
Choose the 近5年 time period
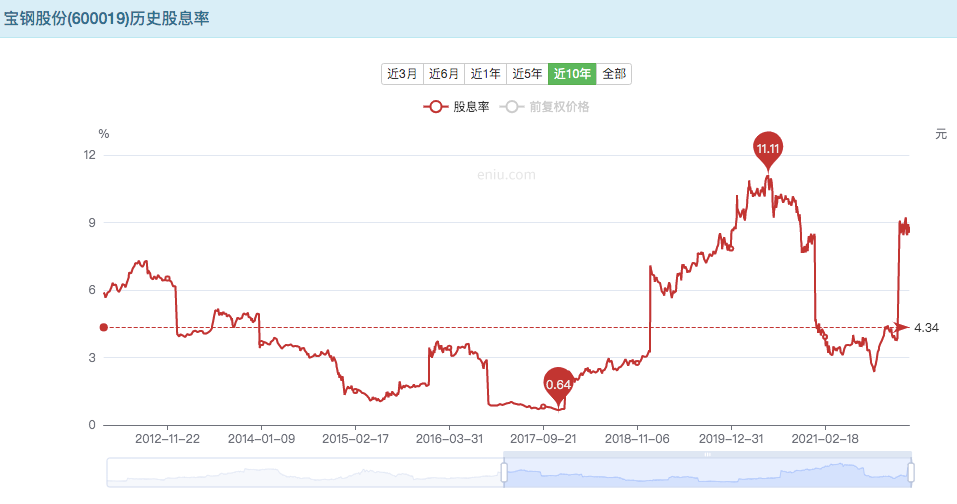527,73
